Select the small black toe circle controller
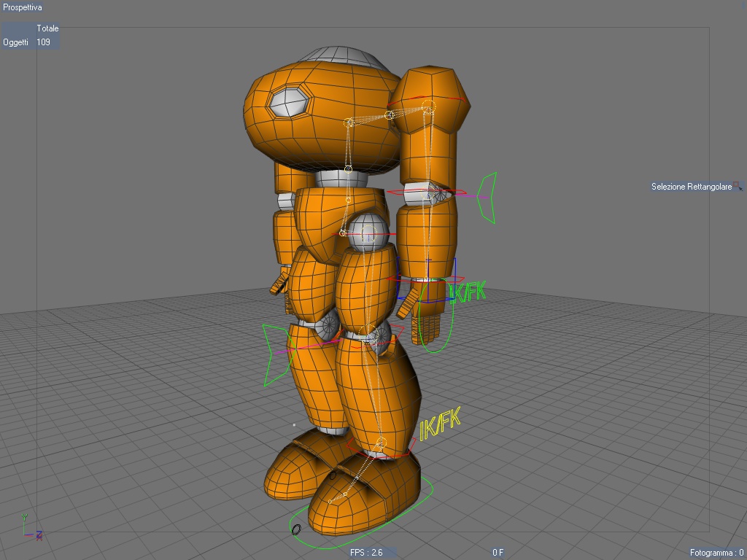The height and width of the screenshot is (560, 747). click(296, 529)
